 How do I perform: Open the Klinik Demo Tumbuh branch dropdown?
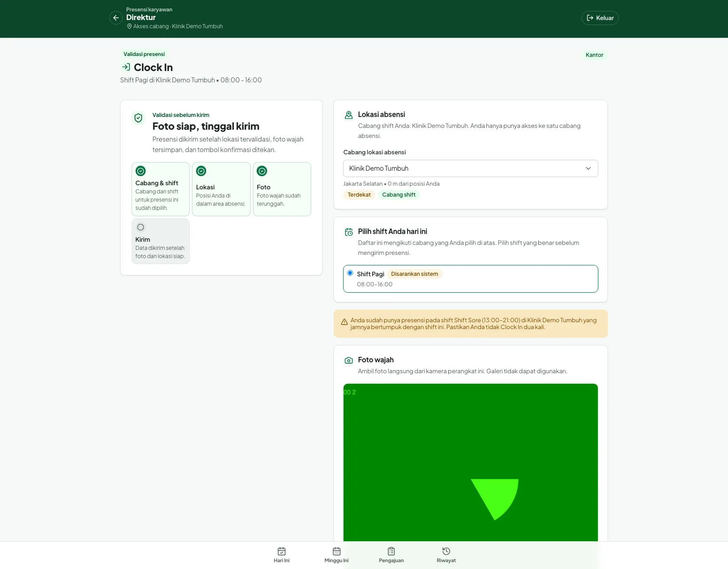(x=470, y=168)
